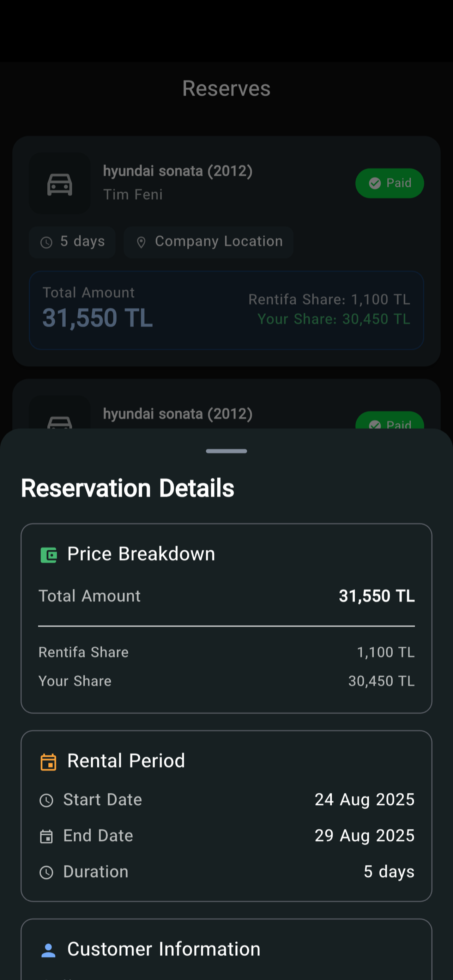453x980 pixels.
Task: Tap the Company Location chip
Action: coord(209,242)
